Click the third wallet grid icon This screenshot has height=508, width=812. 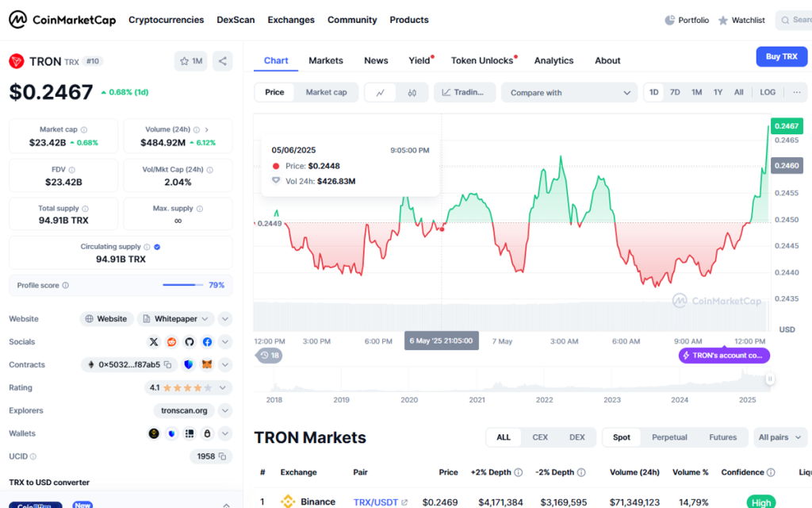pos(190,434)
